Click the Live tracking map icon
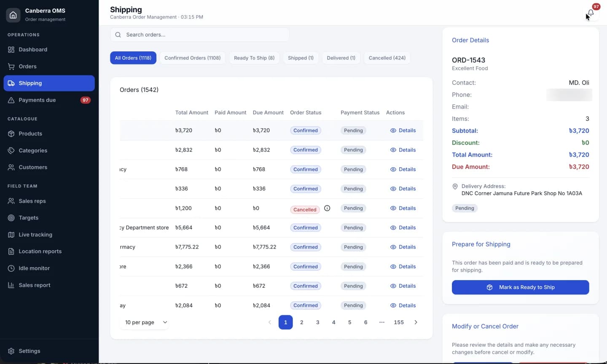Screen dimensions: 607x364 [11, 235]
